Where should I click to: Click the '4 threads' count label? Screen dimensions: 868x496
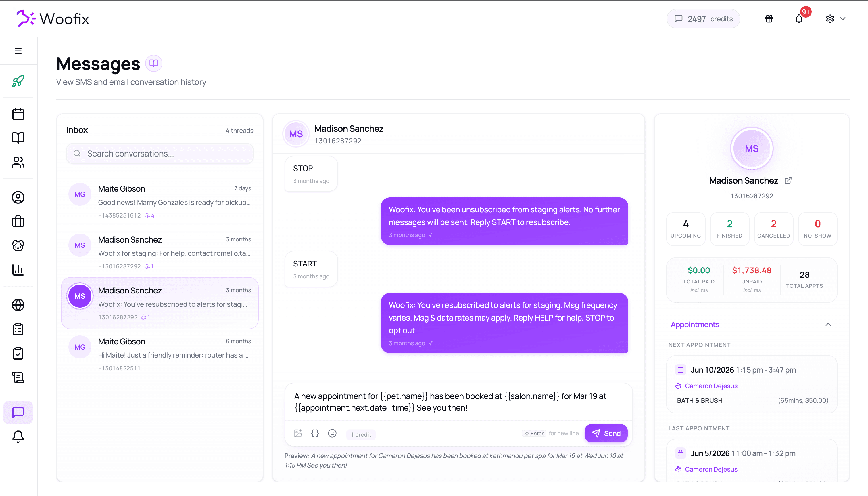click(239, 131)
